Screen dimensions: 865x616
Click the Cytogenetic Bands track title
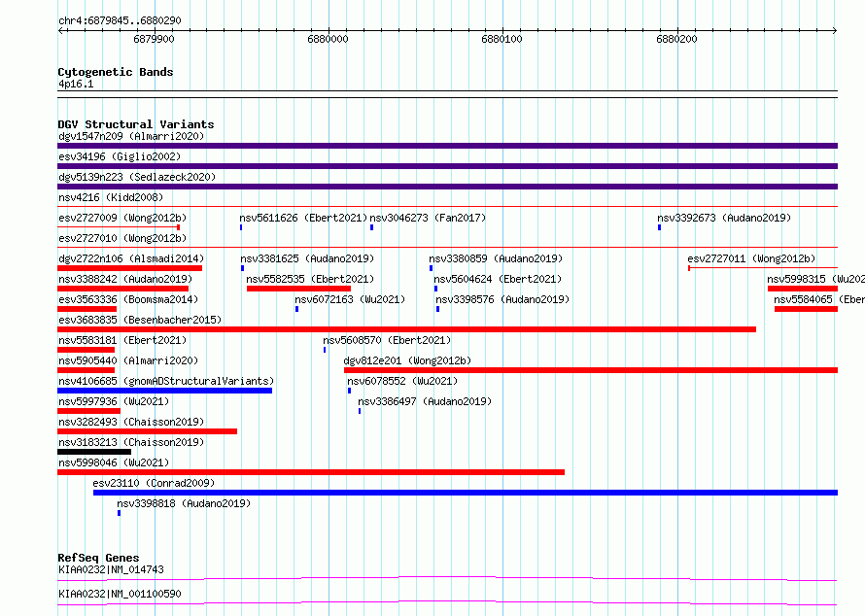pos(116,72)
